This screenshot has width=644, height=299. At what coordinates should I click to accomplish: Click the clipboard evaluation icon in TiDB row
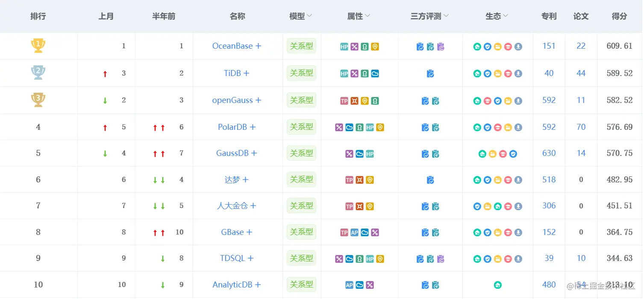tap(430, 74)
